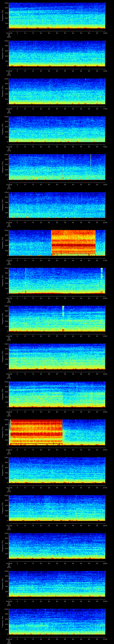
Task: Click the 21:00 end time label
Action: point(105,260)
